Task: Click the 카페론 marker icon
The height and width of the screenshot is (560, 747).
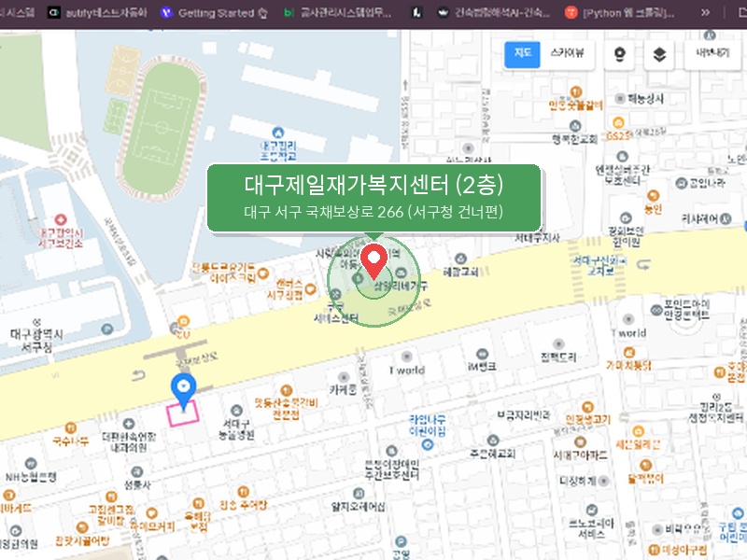Action: click(x=344, y=378)
